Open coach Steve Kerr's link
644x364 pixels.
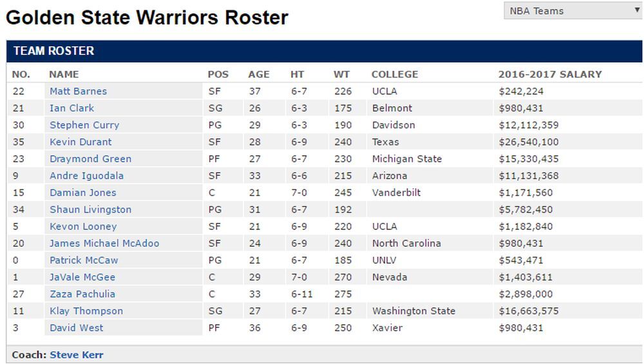point(76,355)
